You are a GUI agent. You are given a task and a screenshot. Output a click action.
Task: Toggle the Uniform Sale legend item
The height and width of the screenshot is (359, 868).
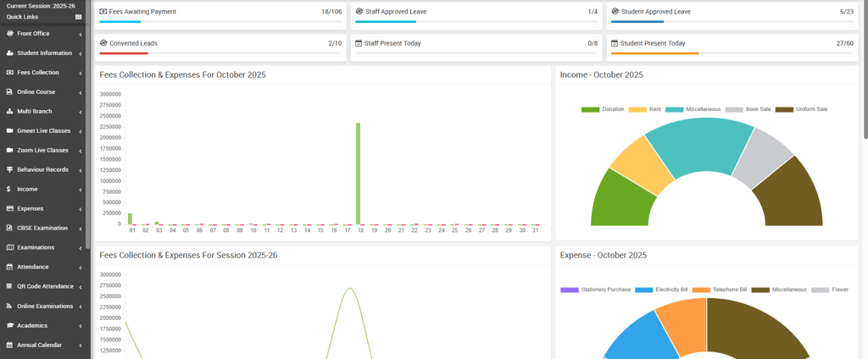click(x=802, y=109)
